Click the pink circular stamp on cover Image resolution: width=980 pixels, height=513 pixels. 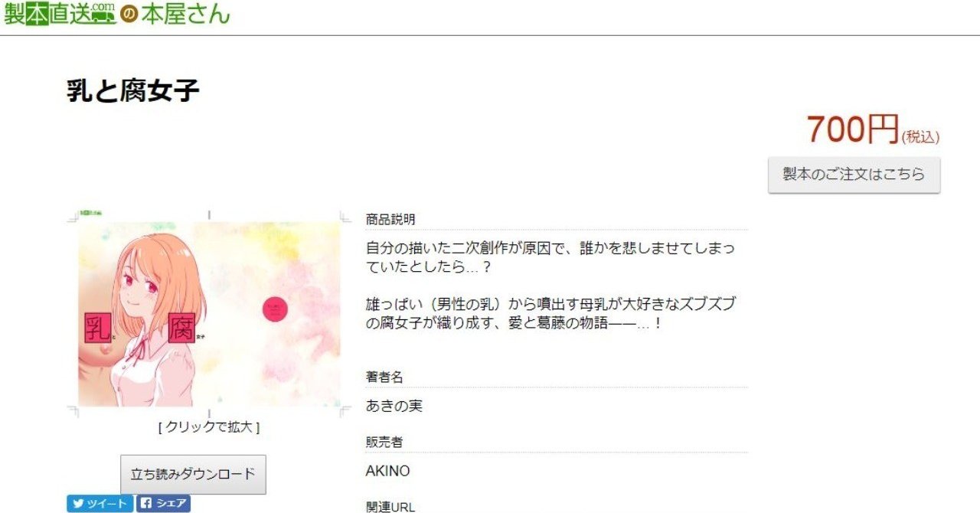click(x=274, y=308)
